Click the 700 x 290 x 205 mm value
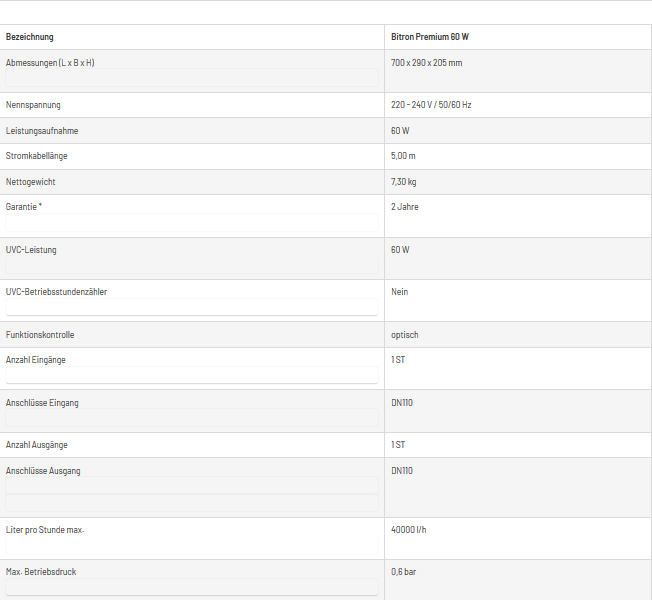This screenshot has height=600, width=652. tap(426, 63)
